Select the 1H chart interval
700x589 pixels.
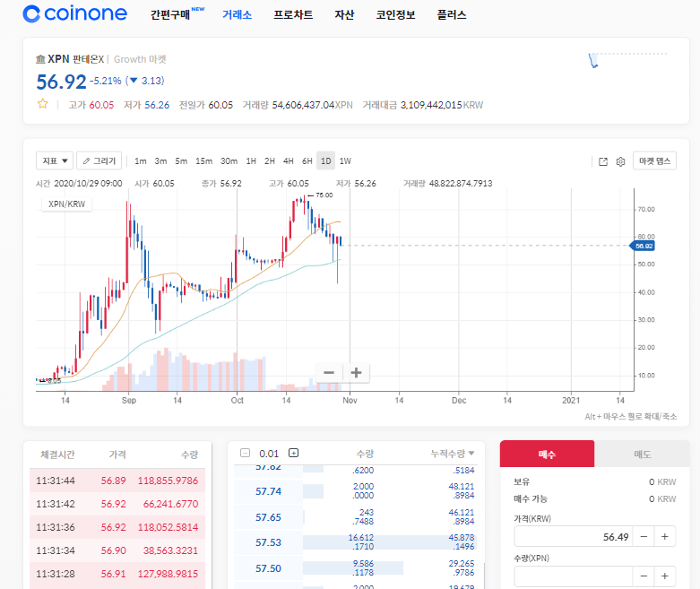[x=251, y=160]
